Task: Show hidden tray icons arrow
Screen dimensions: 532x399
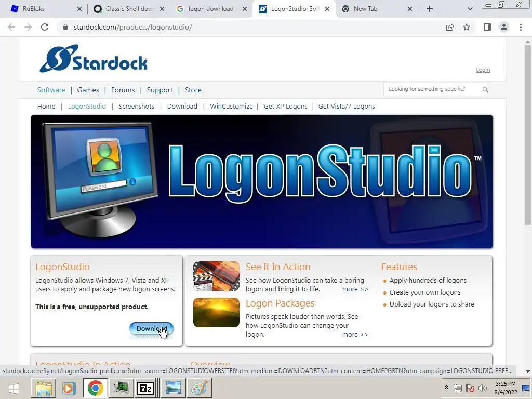Action: pyautogui.click(x=446, y=388)
